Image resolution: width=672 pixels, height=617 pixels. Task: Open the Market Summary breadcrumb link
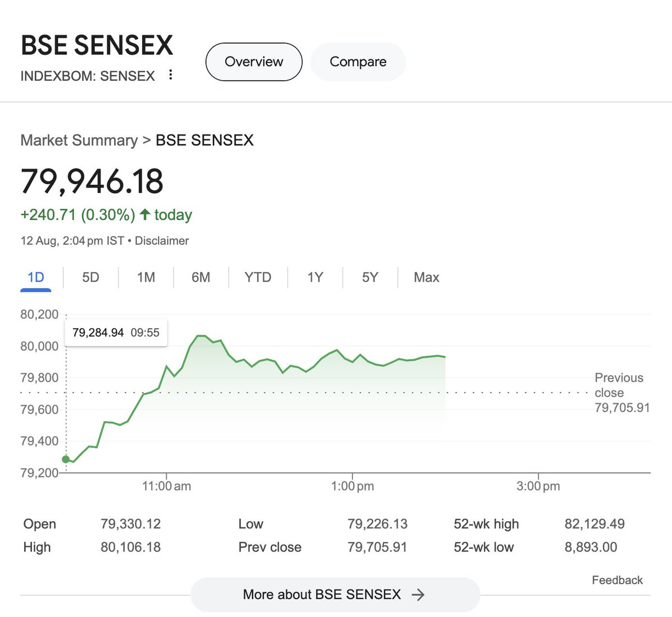click(79, 140)
